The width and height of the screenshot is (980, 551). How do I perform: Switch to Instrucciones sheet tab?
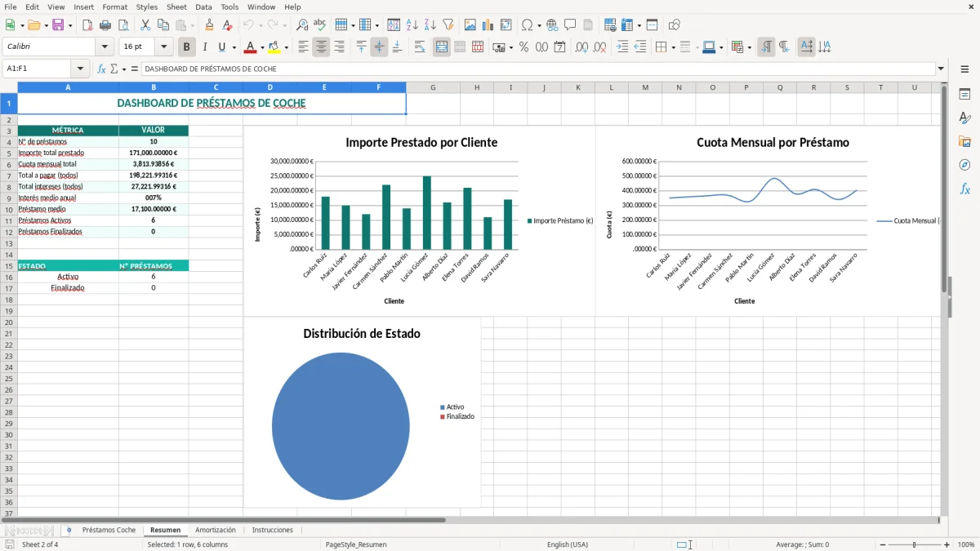273,530
